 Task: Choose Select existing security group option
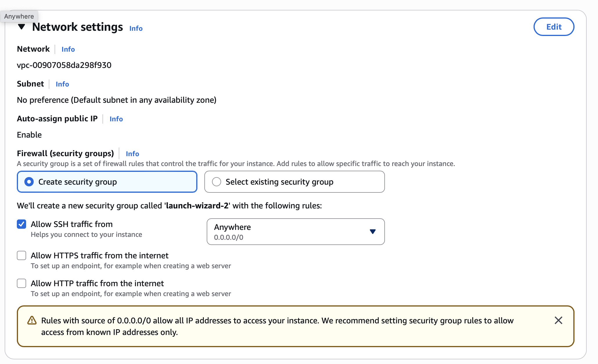tap(217, 182)
